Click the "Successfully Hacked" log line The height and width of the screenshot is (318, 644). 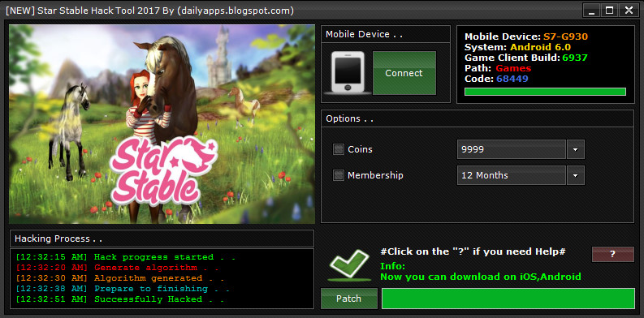(120, 299)
